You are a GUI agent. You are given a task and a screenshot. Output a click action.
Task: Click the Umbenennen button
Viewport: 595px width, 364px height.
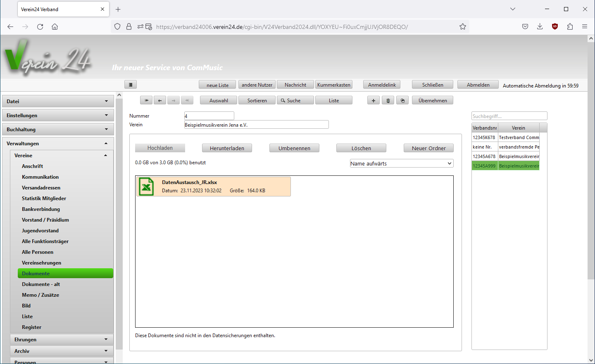click(x=294, y=148)
